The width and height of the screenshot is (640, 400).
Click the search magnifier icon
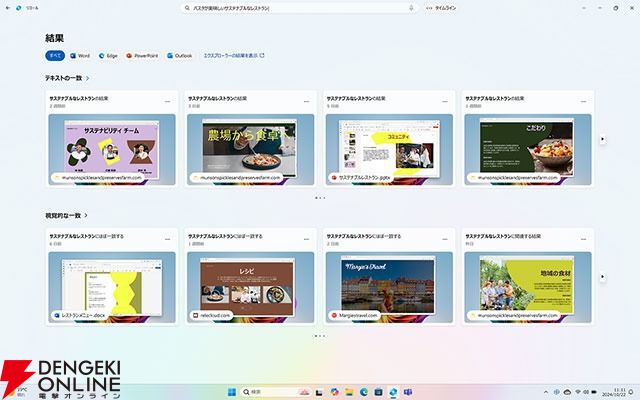pos(188,8)
